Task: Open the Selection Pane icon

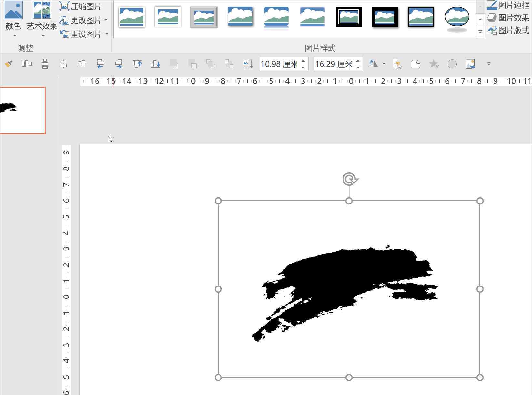Action: [397, 64]
